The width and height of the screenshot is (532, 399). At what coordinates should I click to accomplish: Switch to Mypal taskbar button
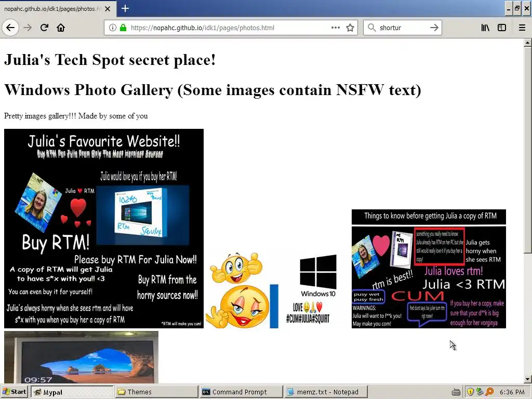(x=72, y=392)
